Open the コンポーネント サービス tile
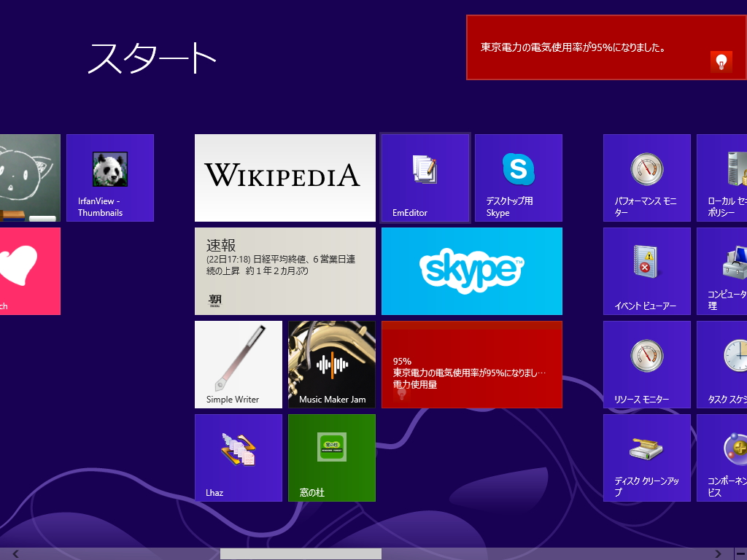747x560 pixels. click(x=721, y=458)
